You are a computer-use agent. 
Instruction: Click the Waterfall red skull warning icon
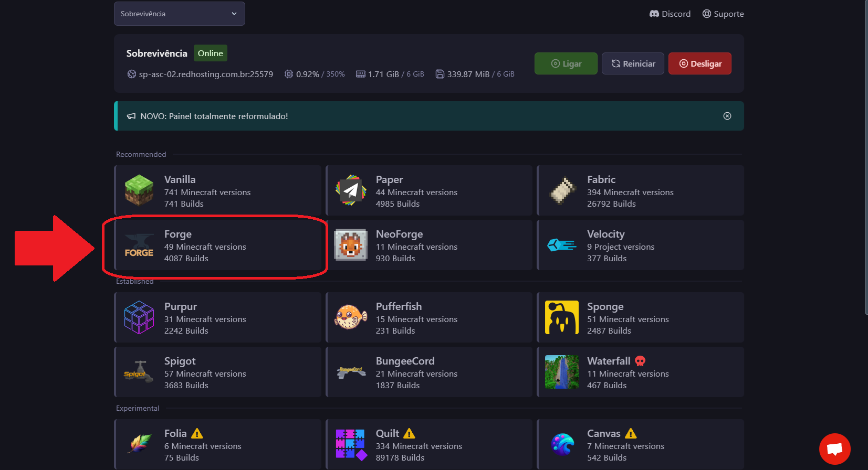(x=640, y=361)
